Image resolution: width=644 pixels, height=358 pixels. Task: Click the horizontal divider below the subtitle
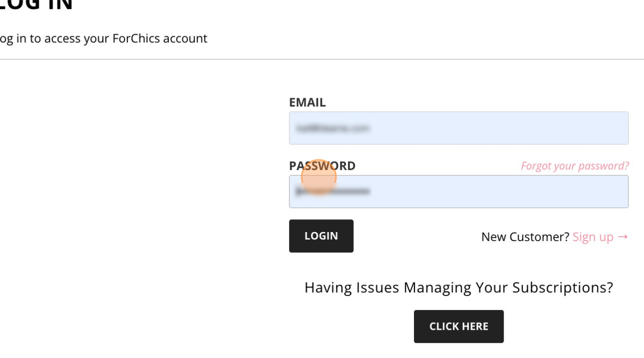coord(322,59)
